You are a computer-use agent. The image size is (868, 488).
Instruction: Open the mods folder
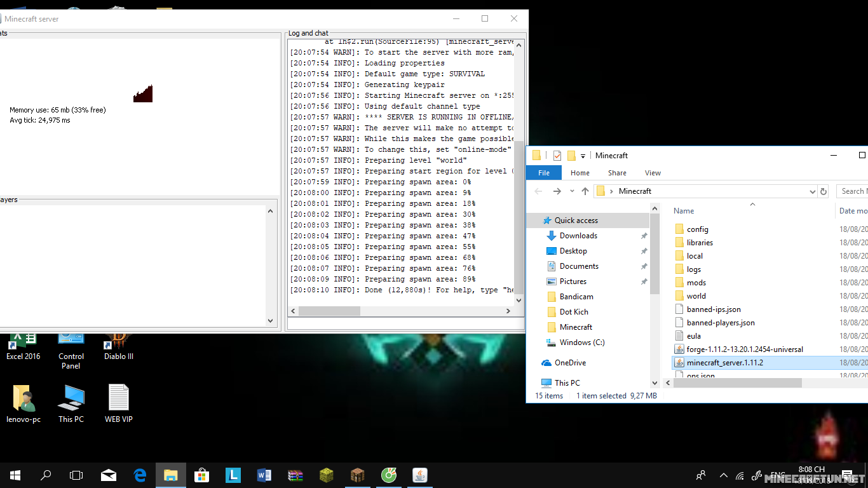coord(696,283)
